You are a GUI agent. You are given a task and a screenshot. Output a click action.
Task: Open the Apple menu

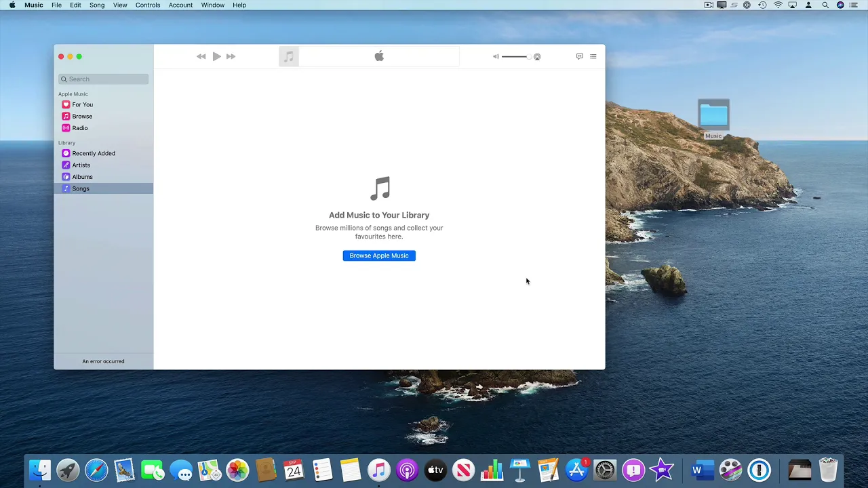(12, 5)
